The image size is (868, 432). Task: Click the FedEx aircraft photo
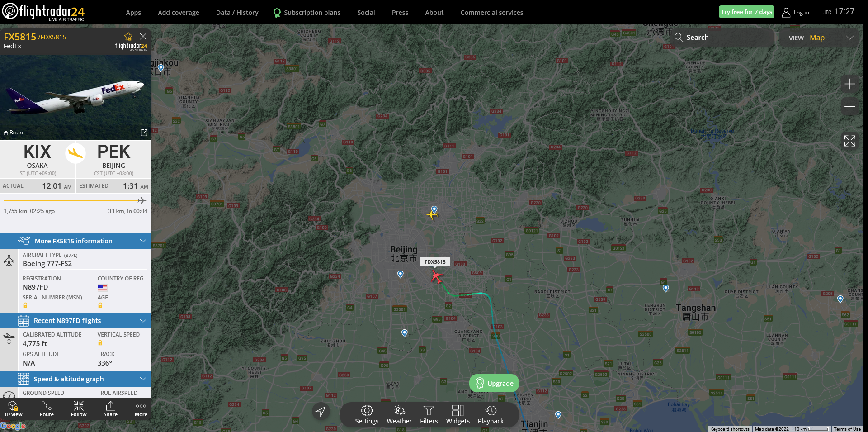pyautogui.click(x=75, y=97)
